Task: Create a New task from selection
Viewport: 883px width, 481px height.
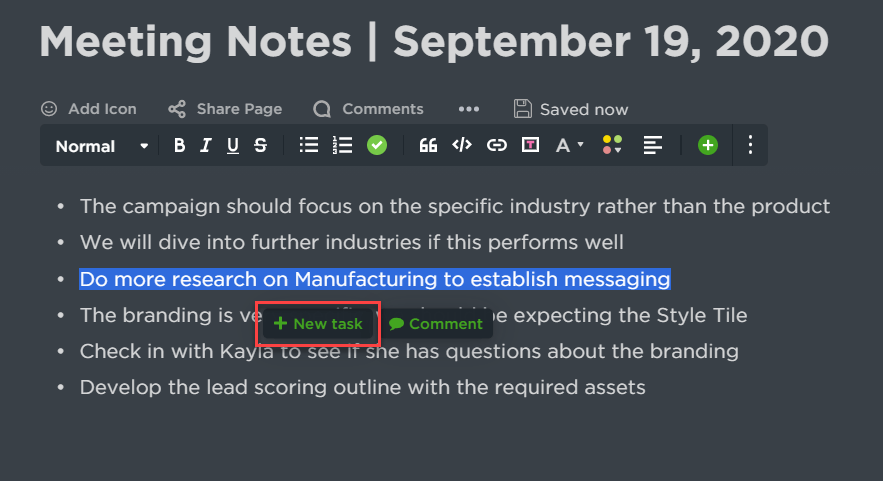Action: (x=318, y=324)
